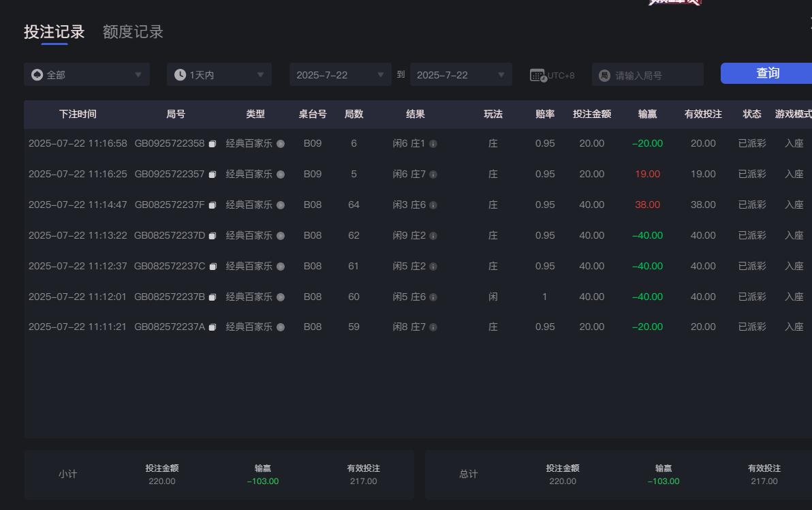Select the 已派彩 status on the first row
The image size is (812, 510).
[751, 143]
